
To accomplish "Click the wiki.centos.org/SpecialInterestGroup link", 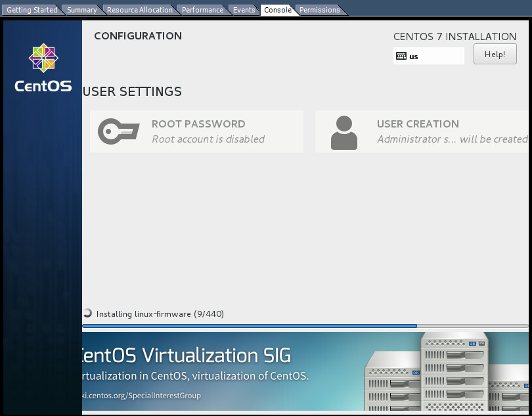I will tap(142, 396).
